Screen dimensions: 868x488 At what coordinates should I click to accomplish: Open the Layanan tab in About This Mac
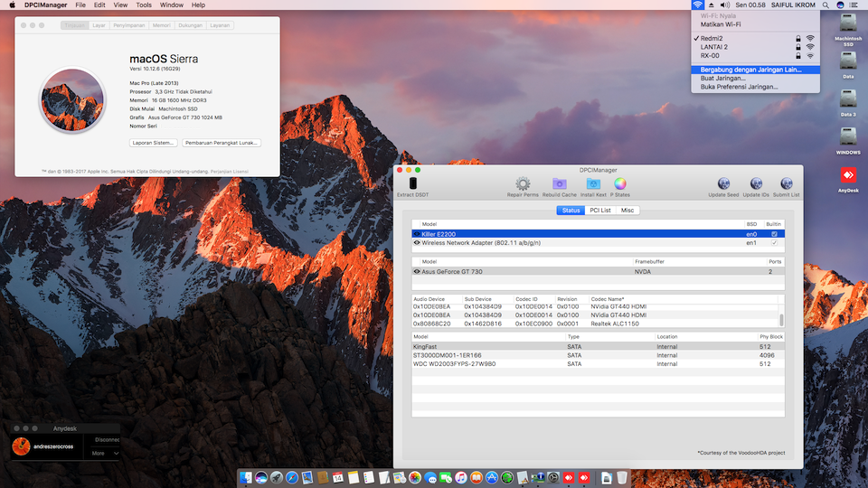(x=220, y=25)
